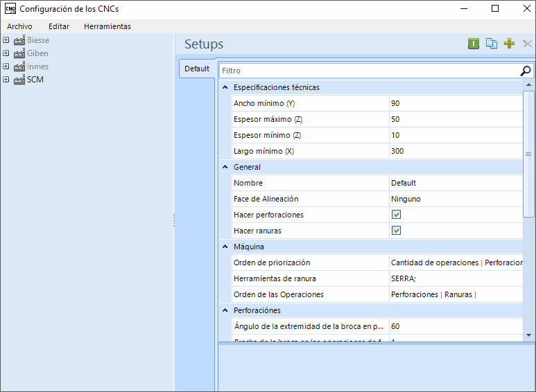Image resolution: width=536 pixels, height=392 pixels.
Task: Minimize the Configuración de los CNCs window
Action: [x=464, y=8]
